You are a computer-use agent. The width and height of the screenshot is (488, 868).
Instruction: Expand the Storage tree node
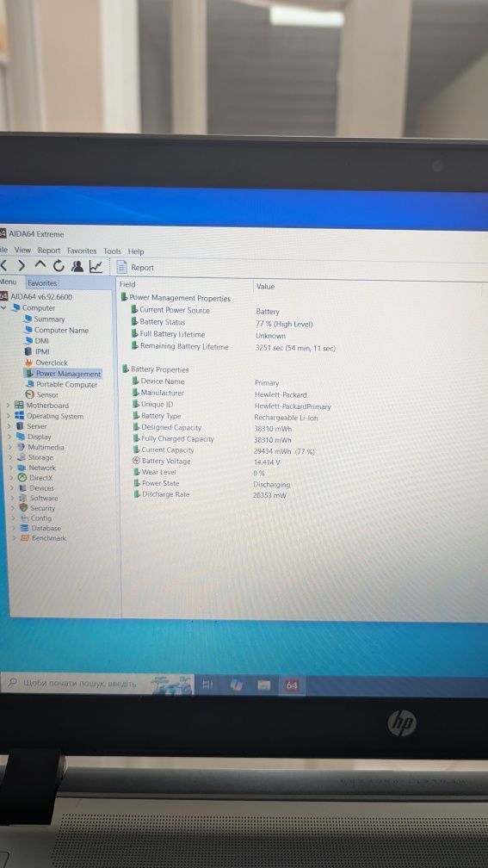pyautogui.click(x=10, y=457)
